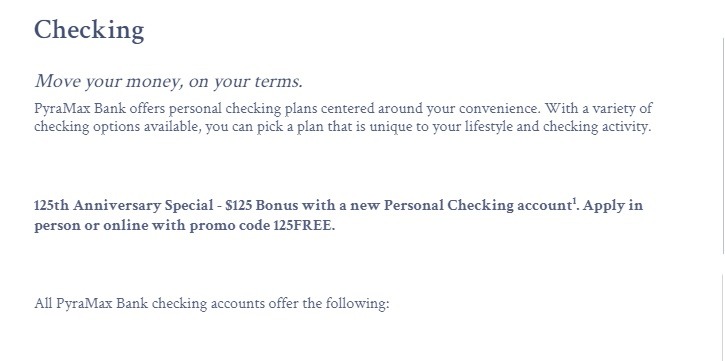Viewport: 725px width, 361px height.
Task: Click 'Personal Checking account' in the promo line
Action: (x=478, y=205)
